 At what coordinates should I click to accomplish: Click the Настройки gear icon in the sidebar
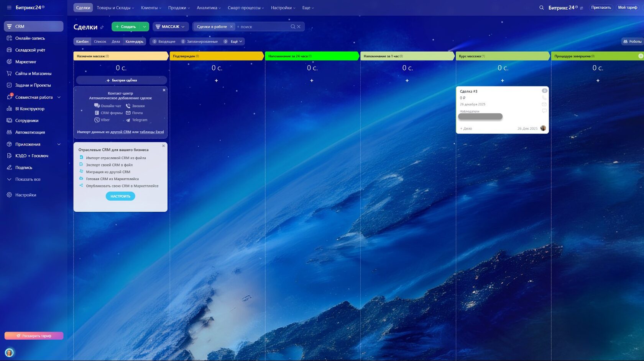coord(9,195)
